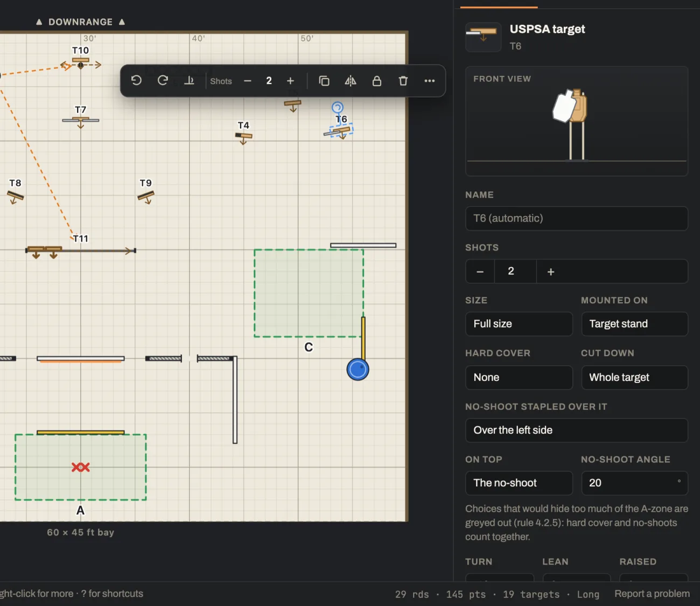Open the Size dropdown showing Full size

(519, 324)
